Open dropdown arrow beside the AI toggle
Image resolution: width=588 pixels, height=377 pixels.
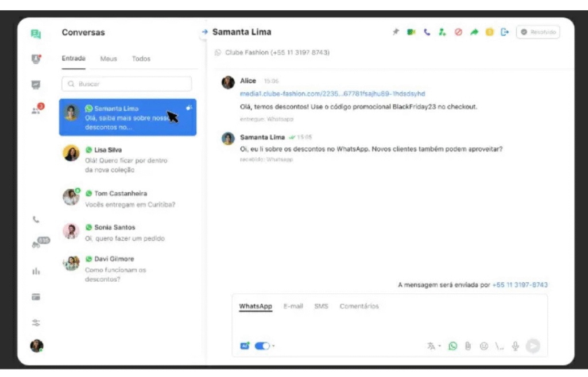point(274,346)
